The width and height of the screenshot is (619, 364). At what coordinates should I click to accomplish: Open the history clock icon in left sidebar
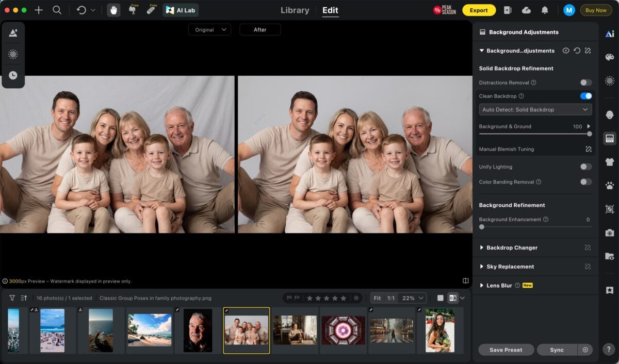pos(13,75)
